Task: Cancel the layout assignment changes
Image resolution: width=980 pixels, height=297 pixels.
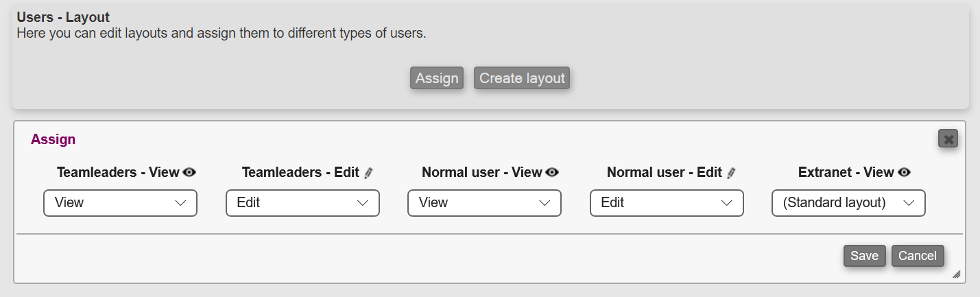Action: click(917, 256)
